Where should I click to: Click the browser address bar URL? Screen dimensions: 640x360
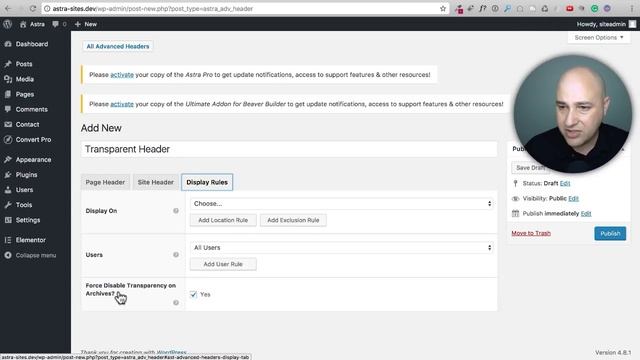coord(153,9)
